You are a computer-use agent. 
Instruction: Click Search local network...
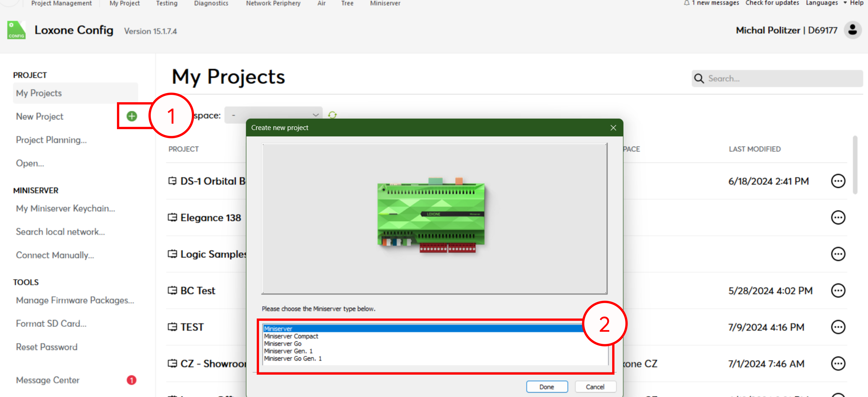[x=60, y=232]
